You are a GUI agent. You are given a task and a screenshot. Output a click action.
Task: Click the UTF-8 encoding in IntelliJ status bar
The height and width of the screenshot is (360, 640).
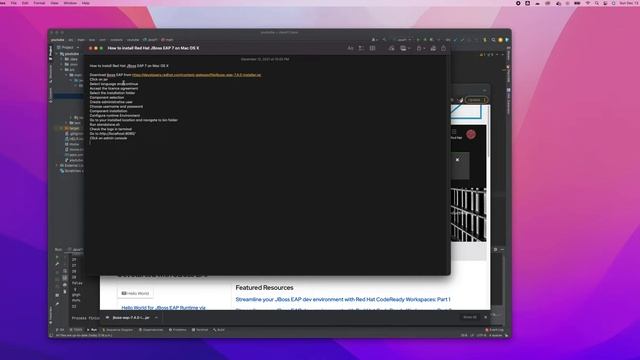482,335
